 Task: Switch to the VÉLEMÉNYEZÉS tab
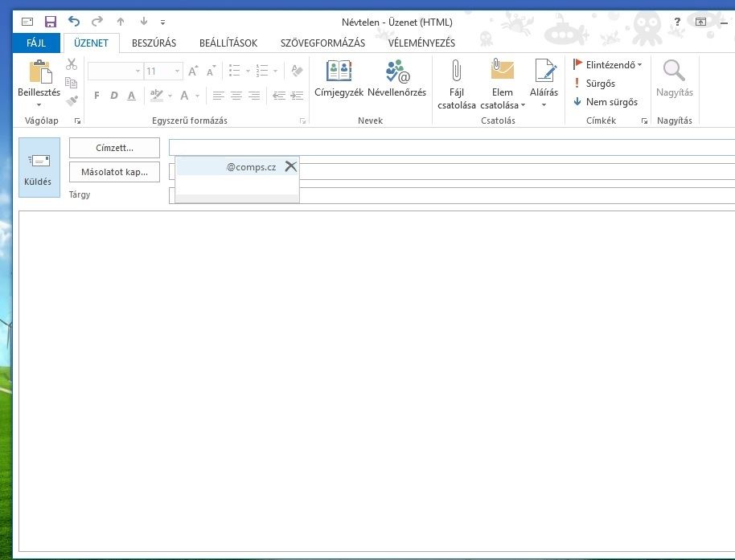tap(421, 43)
